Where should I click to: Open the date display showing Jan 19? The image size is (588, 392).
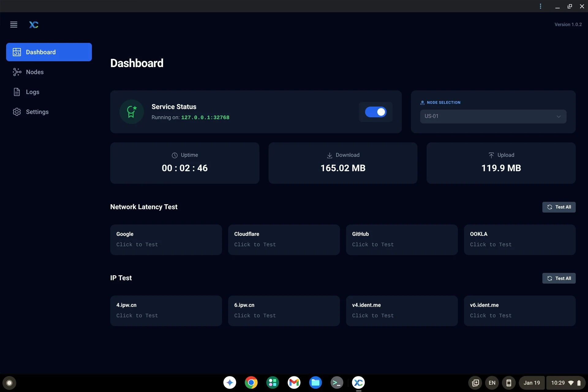tap(531, 383)
